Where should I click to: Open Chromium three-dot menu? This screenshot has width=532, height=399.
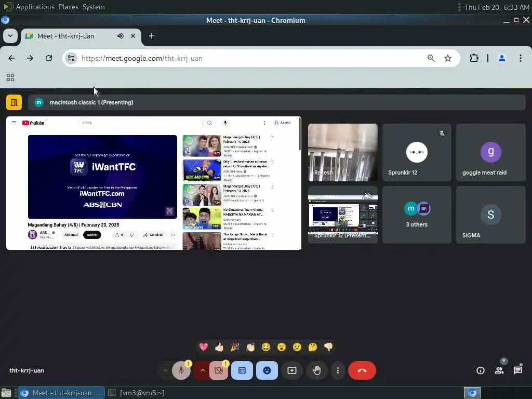[x=521, y=58]
